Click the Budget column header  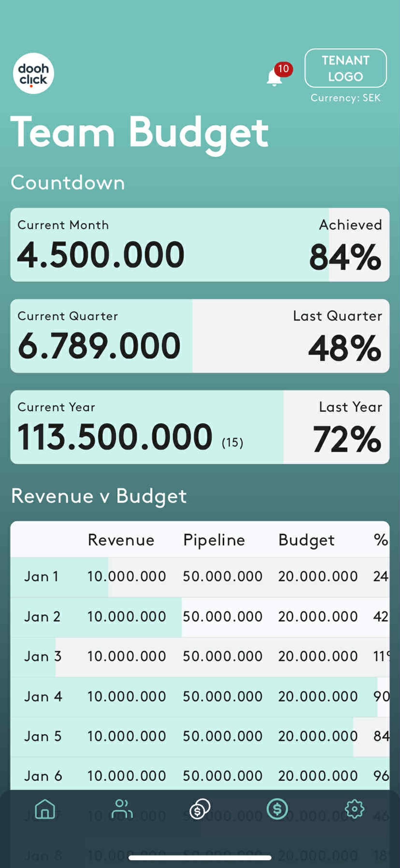306,541
